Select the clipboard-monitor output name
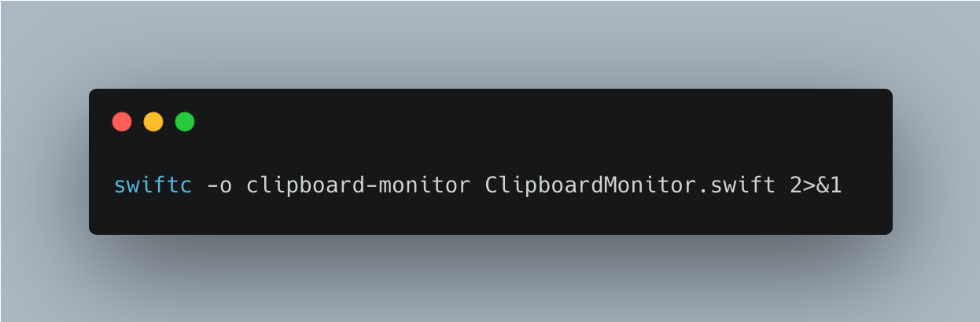This screenshot has height=322, width=980. tap(358, 186)
